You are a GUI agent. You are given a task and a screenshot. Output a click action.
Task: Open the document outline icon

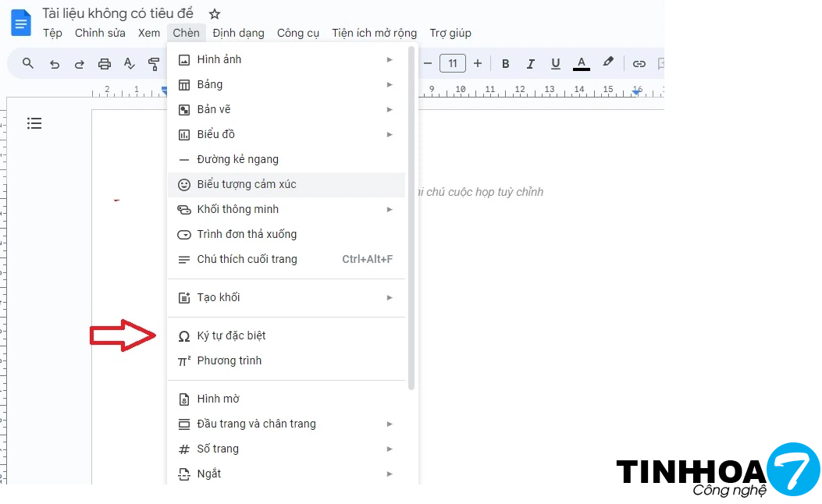coord(34,123)
